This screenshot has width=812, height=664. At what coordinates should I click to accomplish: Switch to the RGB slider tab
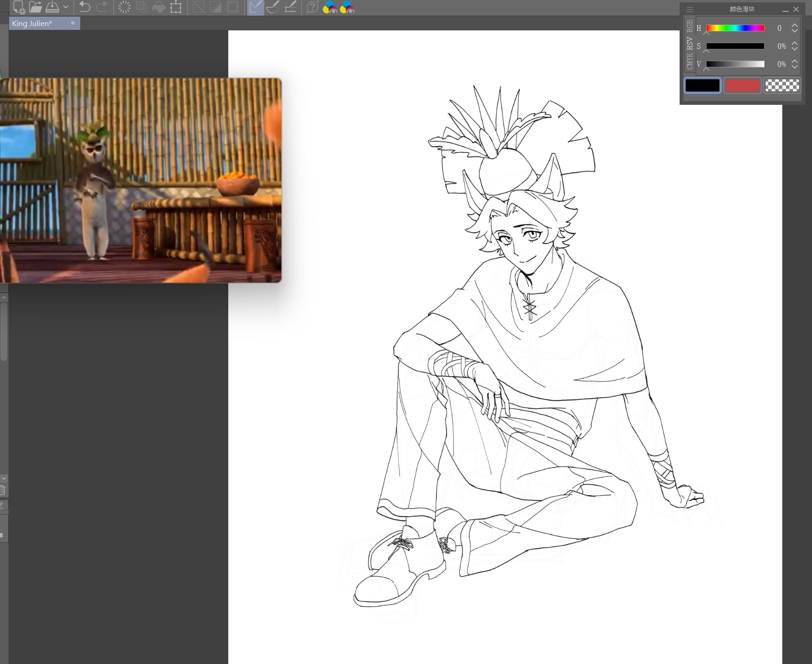pos(690,26)
